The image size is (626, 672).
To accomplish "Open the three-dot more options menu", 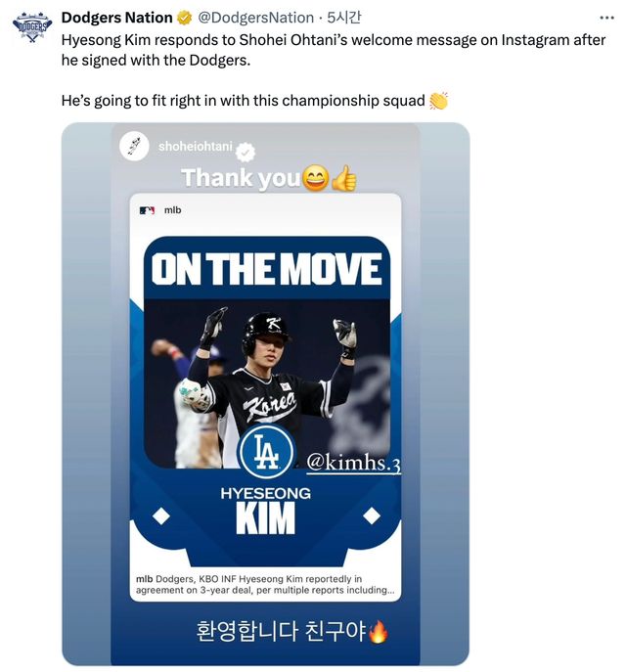I will coord(606,18).
